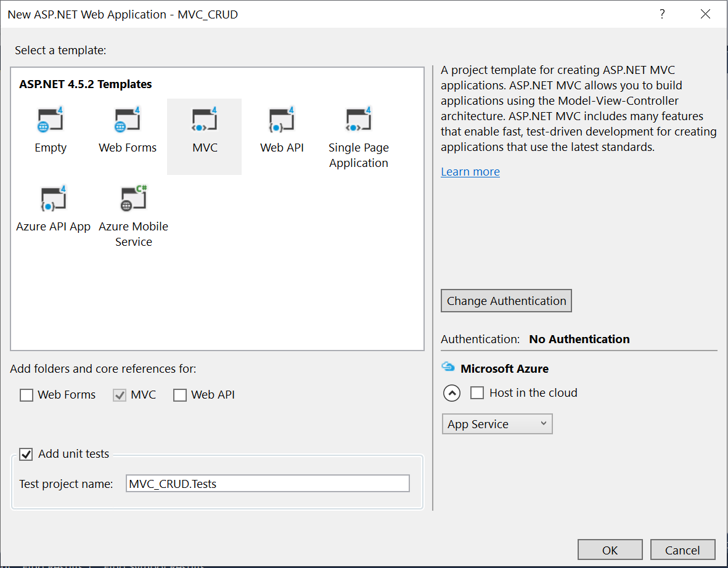This screenshot has width=728, height=568.
Task: Open the Learn more link
Action: click(x=470, y=171)
